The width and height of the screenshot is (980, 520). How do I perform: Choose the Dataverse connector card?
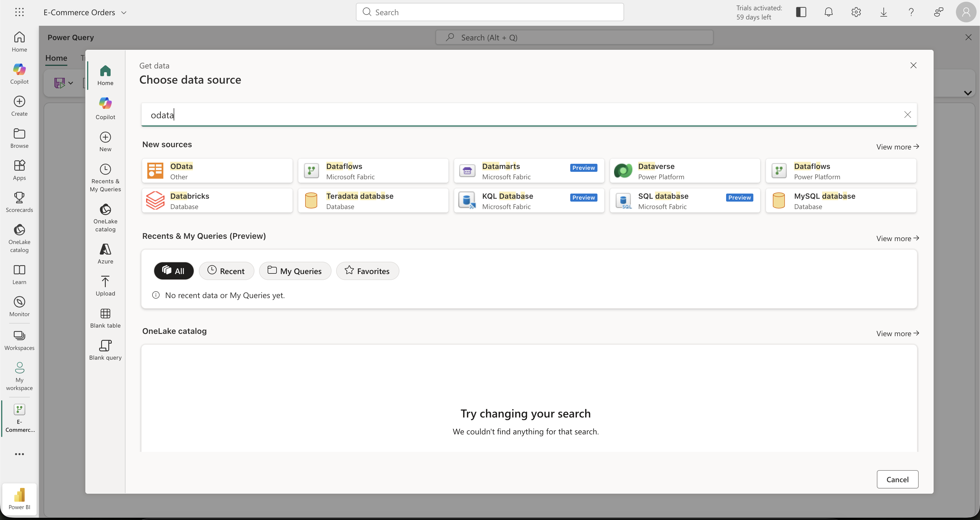tap(685, 171)
